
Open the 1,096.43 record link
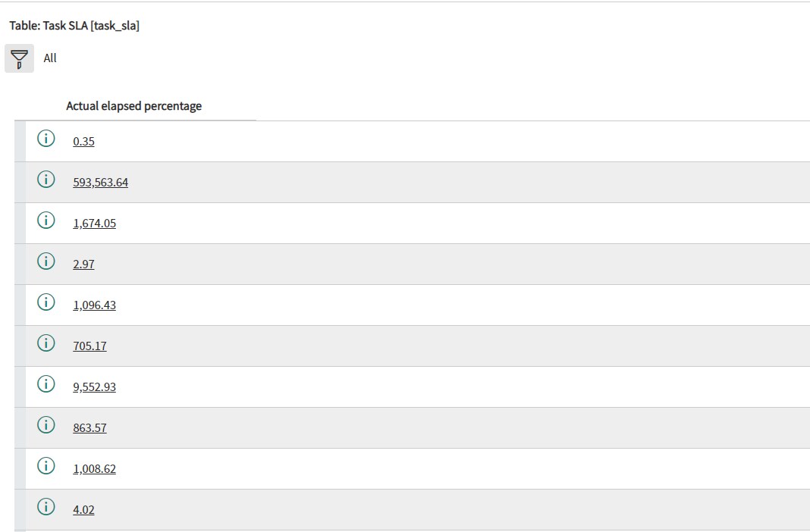(95, 305)
